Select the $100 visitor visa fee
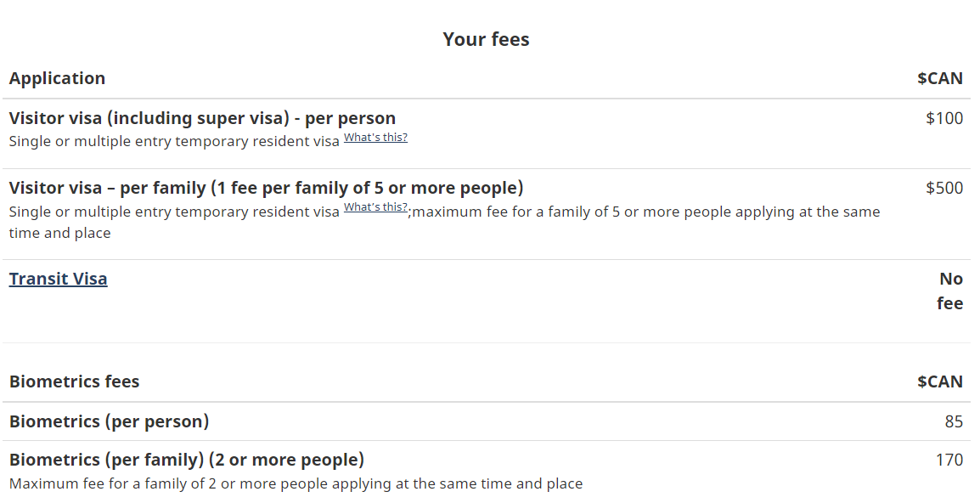This screenshot has height=503, width=980. (944, 118)
